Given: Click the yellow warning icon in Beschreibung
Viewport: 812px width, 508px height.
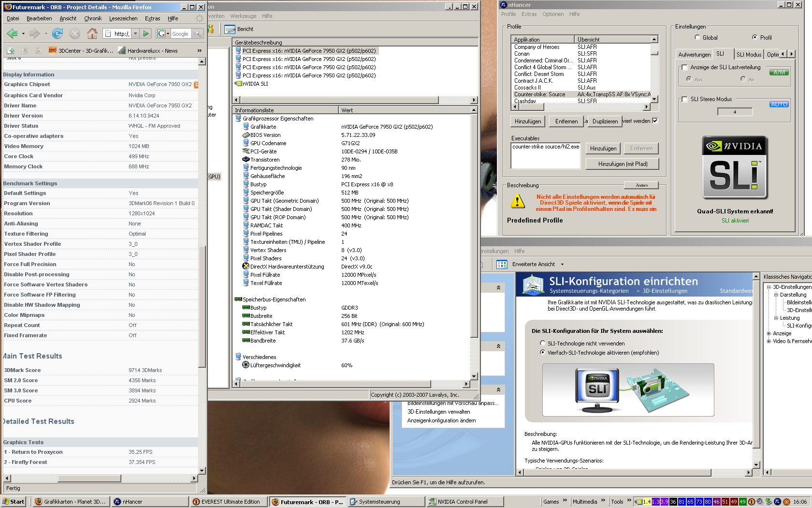Looking at the screenshot, I should coord(518,201).
